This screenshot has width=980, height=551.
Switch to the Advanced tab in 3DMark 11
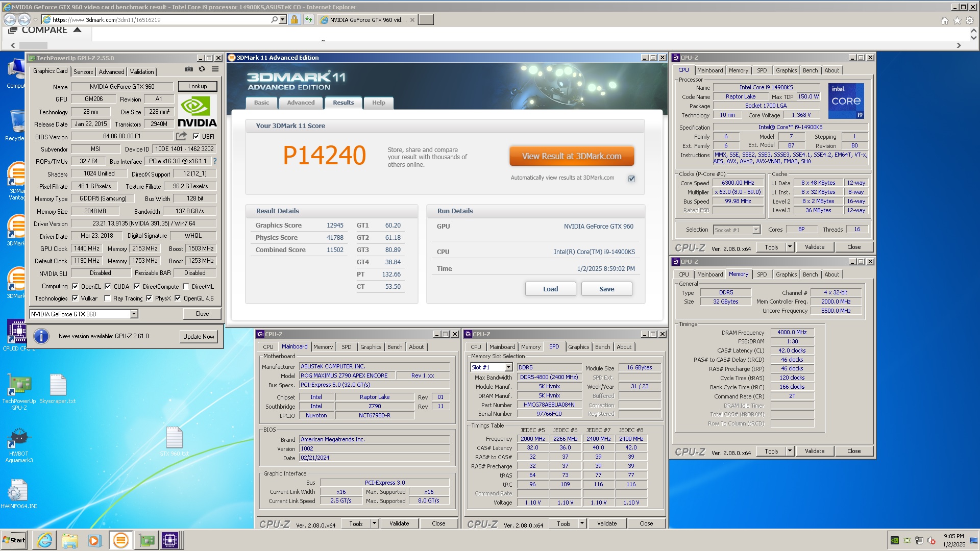(x=301, y=103)
